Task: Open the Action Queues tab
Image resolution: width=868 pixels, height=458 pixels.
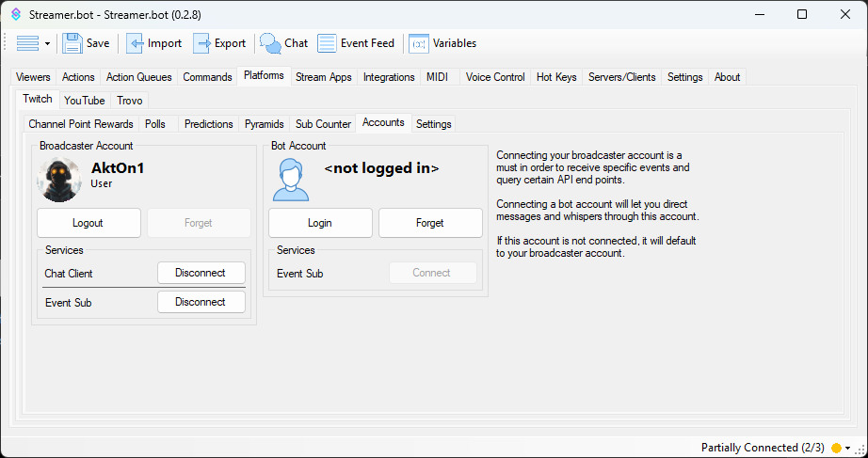Action: pyautogui.click(x=139, y=77)
